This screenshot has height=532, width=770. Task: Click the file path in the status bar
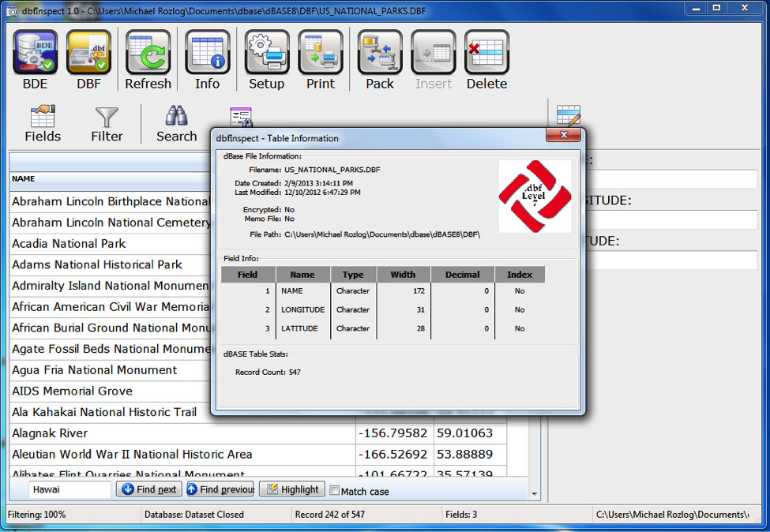click(x=672, y=515)
